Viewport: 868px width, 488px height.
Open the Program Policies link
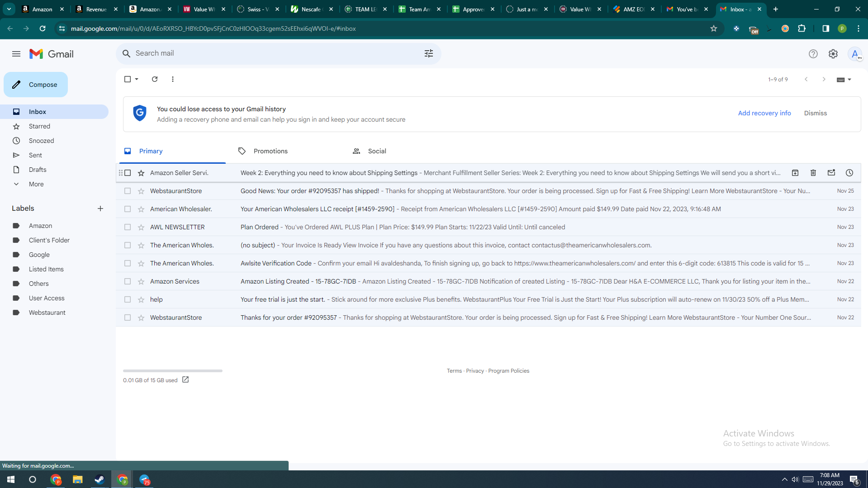(508, 371)
